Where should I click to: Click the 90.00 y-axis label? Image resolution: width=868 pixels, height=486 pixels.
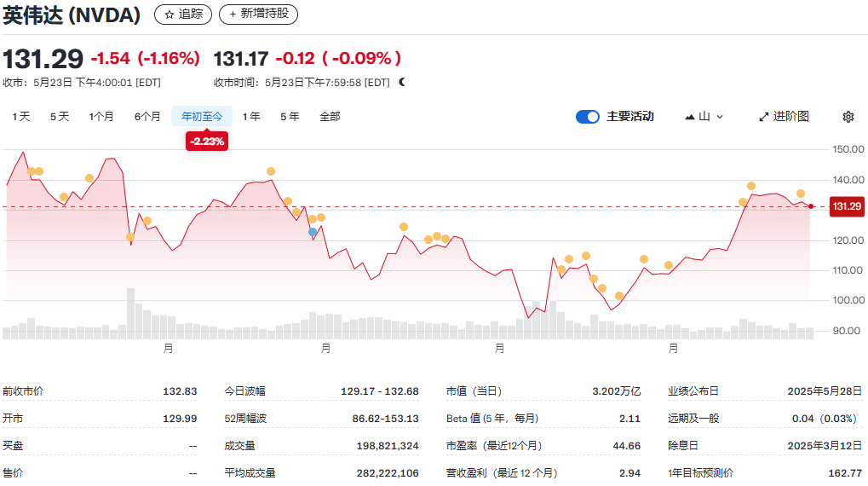point(847,331)
